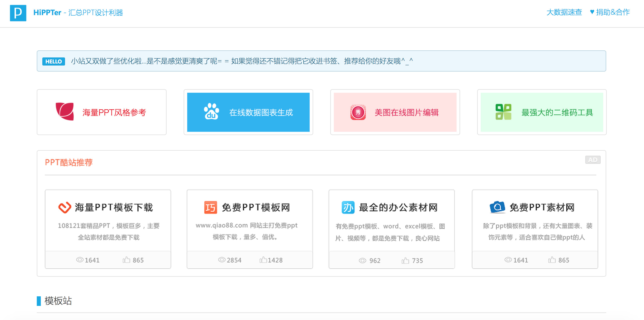The image size is (644, 320).
Task: Click the description mentioning www.qiao88.com
Action: click(x=246, y=231)
